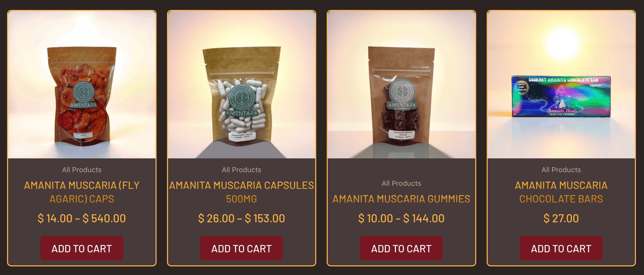Click the $ 14.00 – $ 540.00 price
Viewport: 644px width, 275px height.
point(82,218)
